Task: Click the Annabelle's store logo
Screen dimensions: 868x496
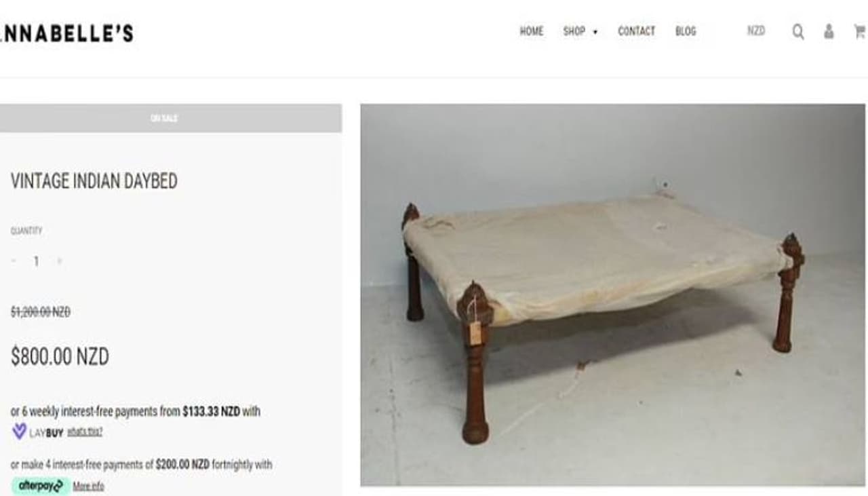Action: 66,33
